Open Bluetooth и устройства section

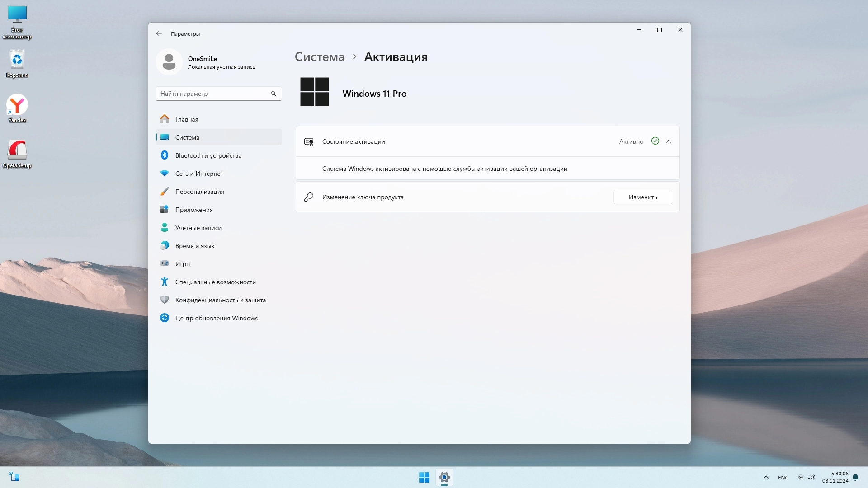click(x=208, y=155)
